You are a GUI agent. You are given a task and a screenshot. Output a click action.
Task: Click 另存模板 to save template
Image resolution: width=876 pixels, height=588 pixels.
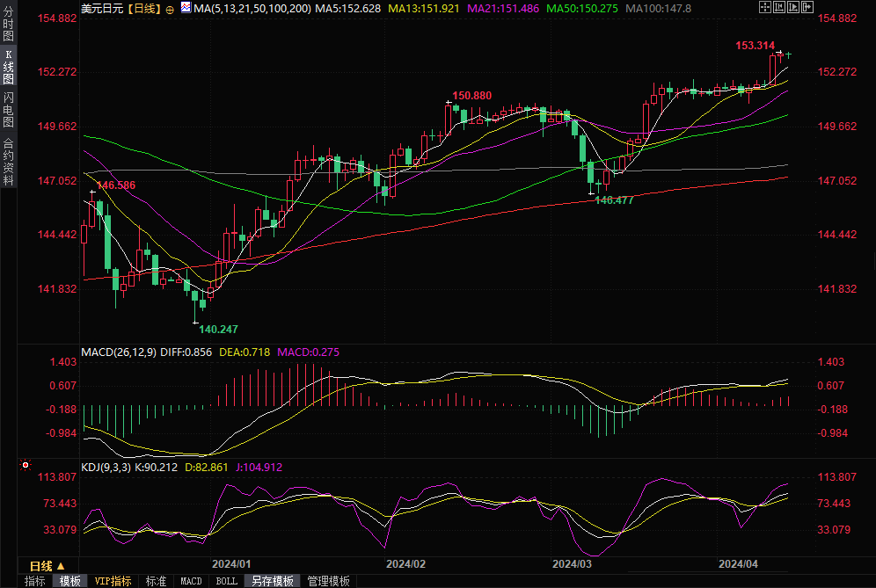pos(272,581)
